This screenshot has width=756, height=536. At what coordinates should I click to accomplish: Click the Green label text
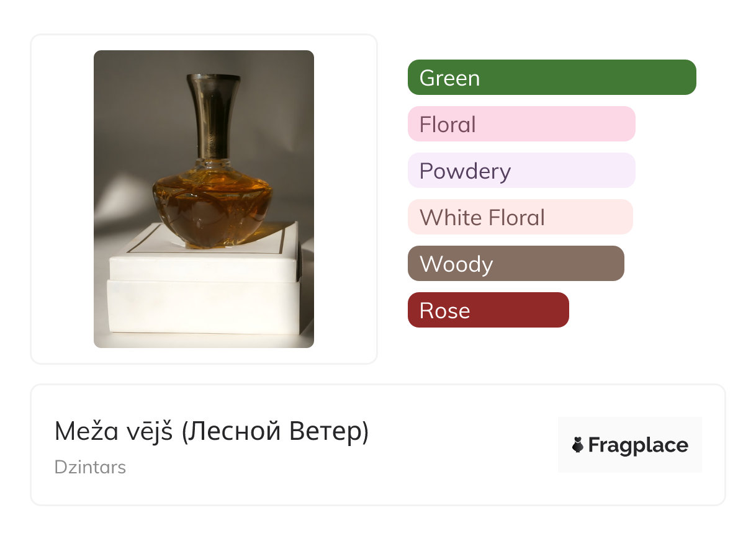[x=449, y=78]
